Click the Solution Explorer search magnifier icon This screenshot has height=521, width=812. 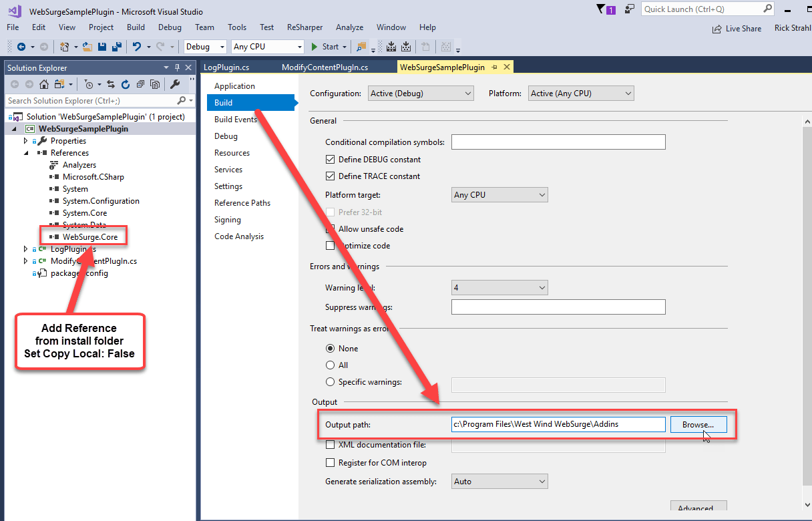[x=182, y=101]
